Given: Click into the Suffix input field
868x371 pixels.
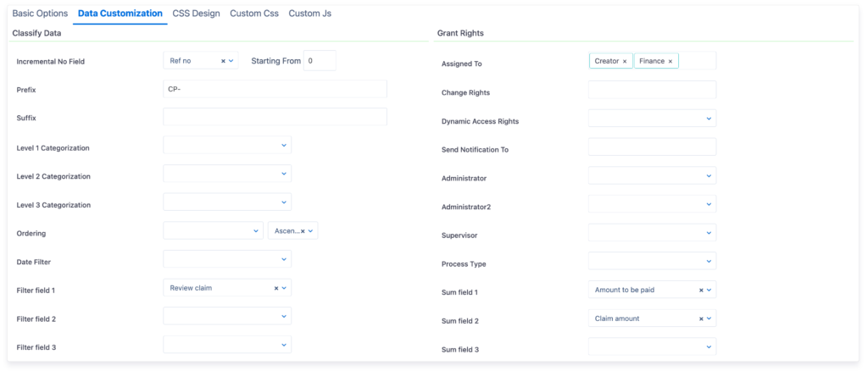Looking at the screenshot, I should click(275, 117).
